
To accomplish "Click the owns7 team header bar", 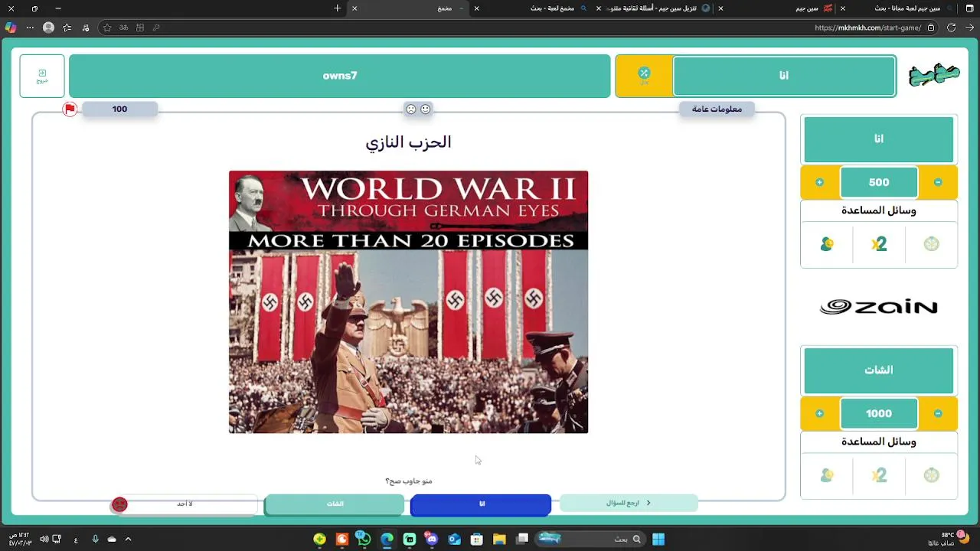I will 340,76.
